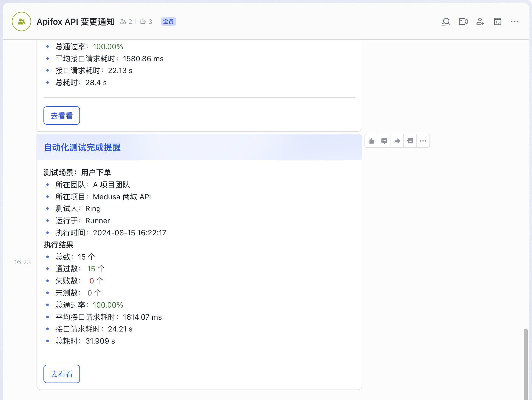The image size is (532, 400).
Task: Click the upper 去看看 button
Action: (61, 115)
